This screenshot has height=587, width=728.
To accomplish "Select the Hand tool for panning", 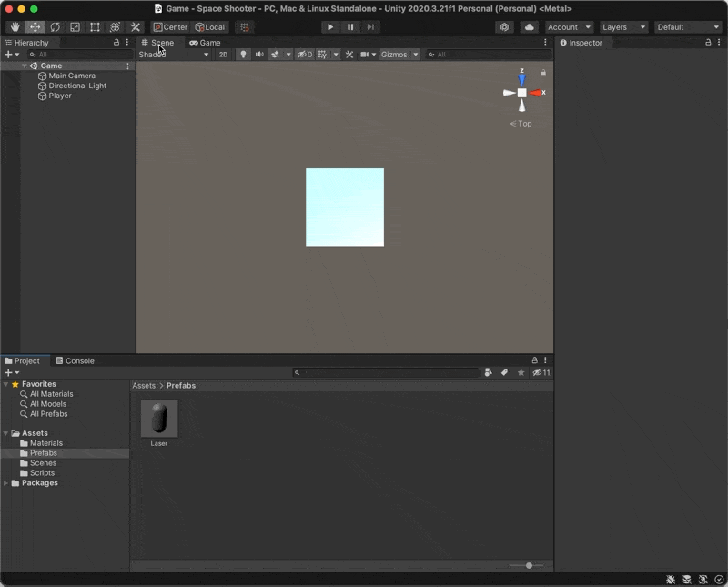I will [x=14, y=28].
